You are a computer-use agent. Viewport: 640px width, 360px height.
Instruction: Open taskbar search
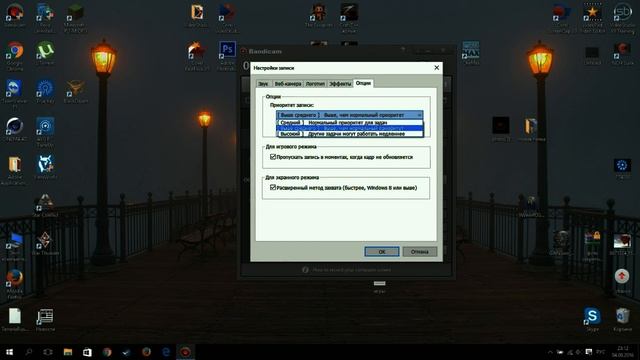pos(29,352)
